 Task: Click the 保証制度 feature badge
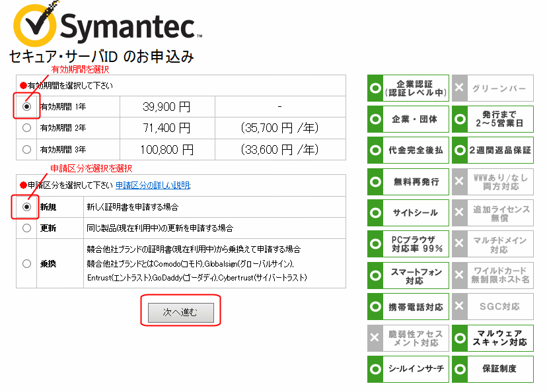pyautogui.click(x=493, y=369)
